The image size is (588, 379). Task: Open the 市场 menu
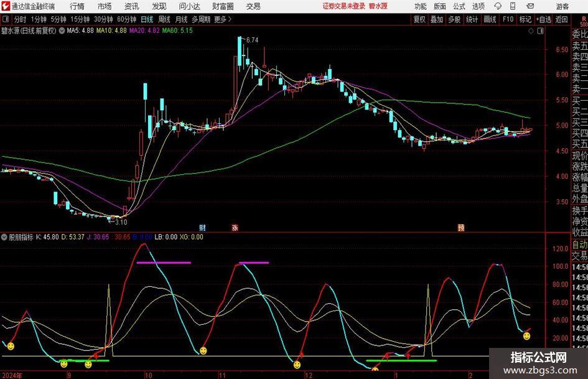(105, 6)
